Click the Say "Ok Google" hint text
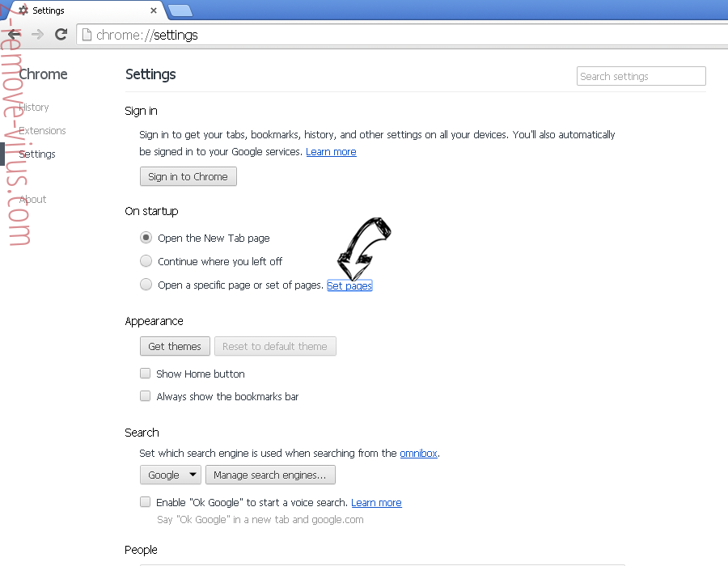Screen dimensions: 728x566 [260, 520]
